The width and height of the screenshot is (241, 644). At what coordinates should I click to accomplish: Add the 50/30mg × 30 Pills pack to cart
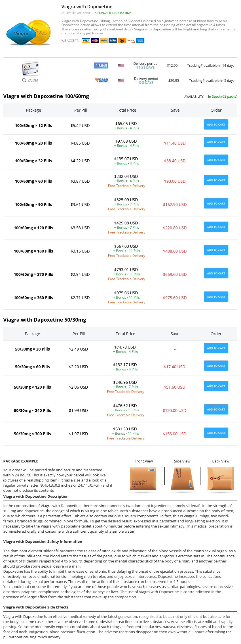(216, 348)
